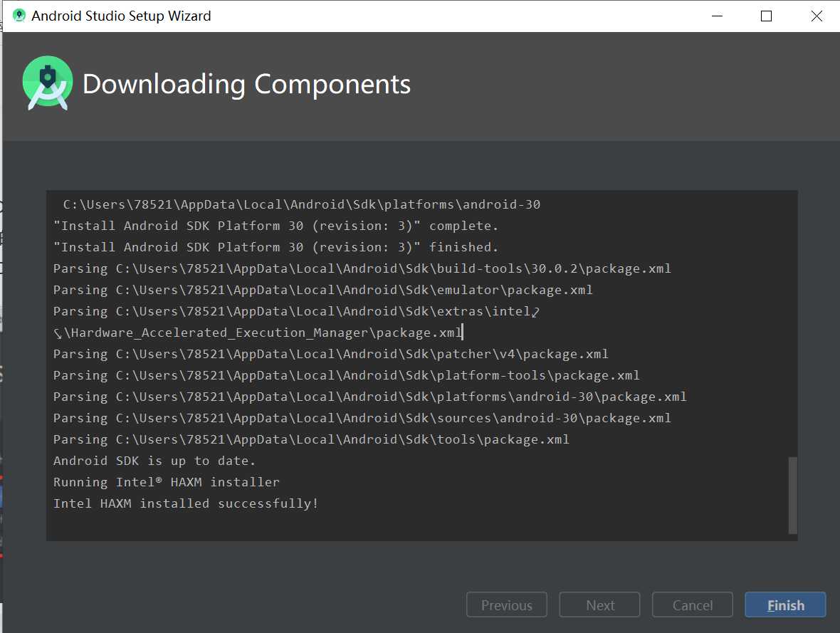Click the 'Downloading Components' heading
This screenshot has height=633, width=840.
(x=246, y=84)
